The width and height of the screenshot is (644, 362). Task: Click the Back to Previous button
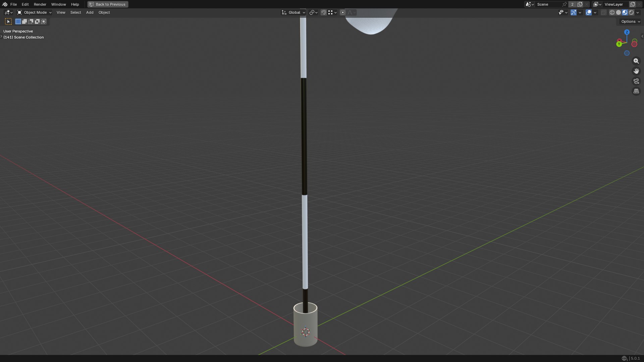coord(108,4)
